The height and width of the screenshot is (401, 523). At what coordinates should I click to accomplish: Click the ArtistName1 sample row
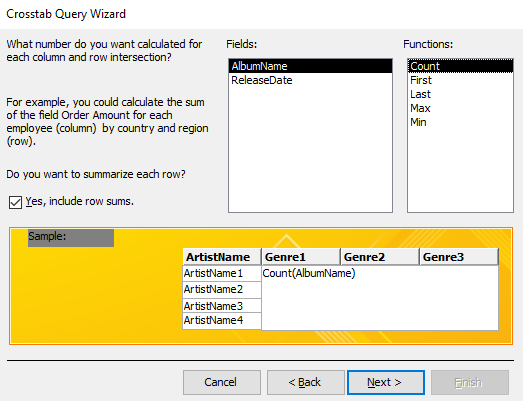(222, 274)
